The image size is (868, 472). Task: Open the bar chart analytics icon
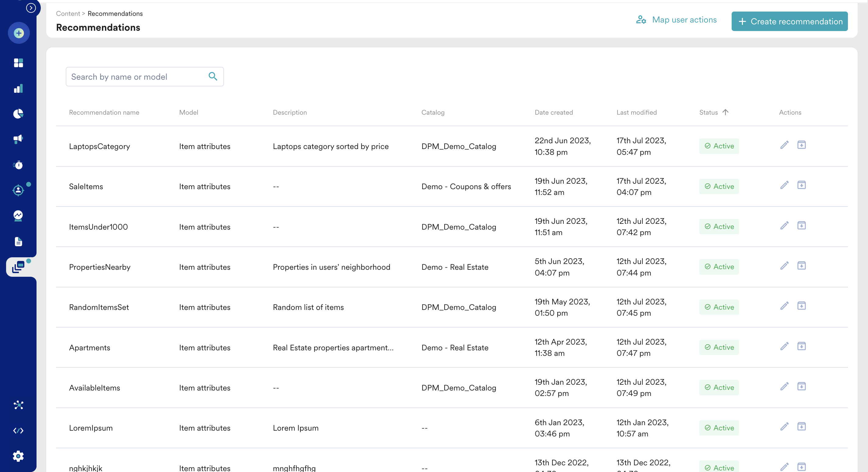(19, 88)
